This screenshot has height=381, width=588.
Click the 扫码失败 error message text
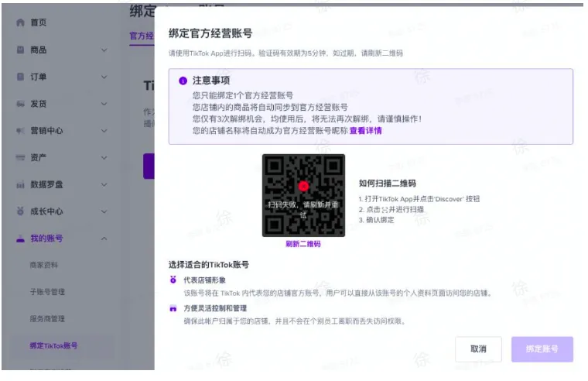point(303,209)
